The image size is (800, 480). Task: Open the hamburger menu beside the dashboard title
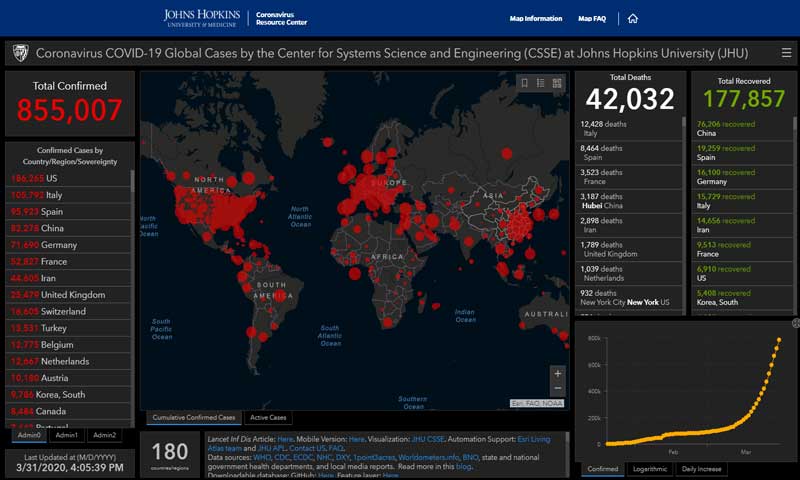pyautogui.click(x=786, y=53)
